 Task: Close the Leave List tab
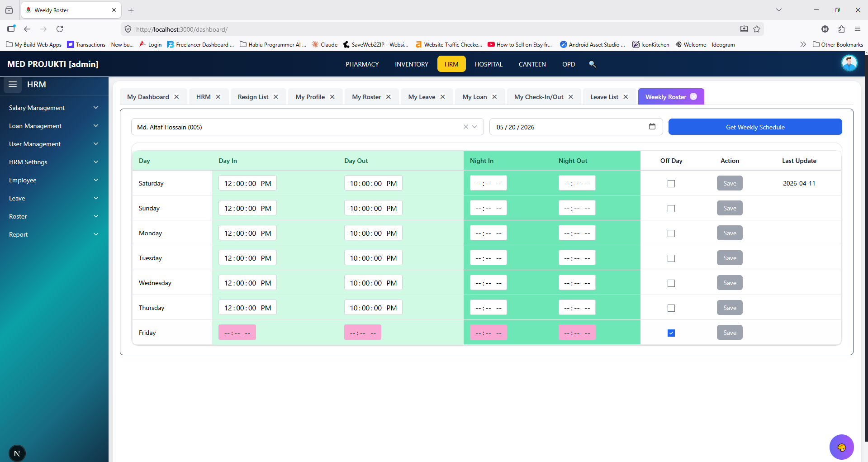626,97
